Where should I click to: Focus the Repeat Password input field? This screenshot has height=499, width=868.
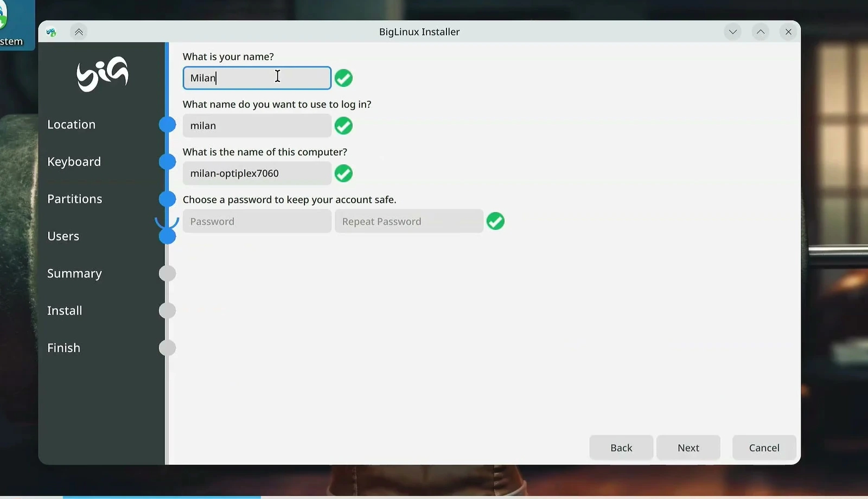(409, 221)
